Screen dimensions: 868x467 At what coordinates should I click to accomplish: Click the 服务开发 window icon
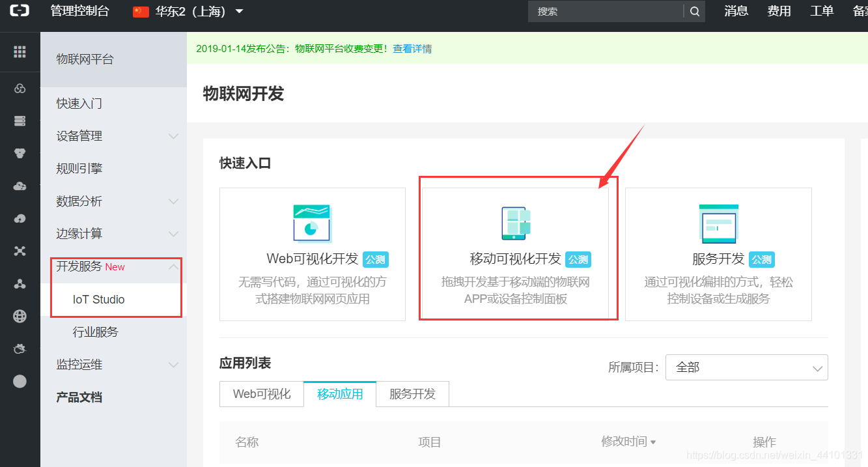(718, 223)
